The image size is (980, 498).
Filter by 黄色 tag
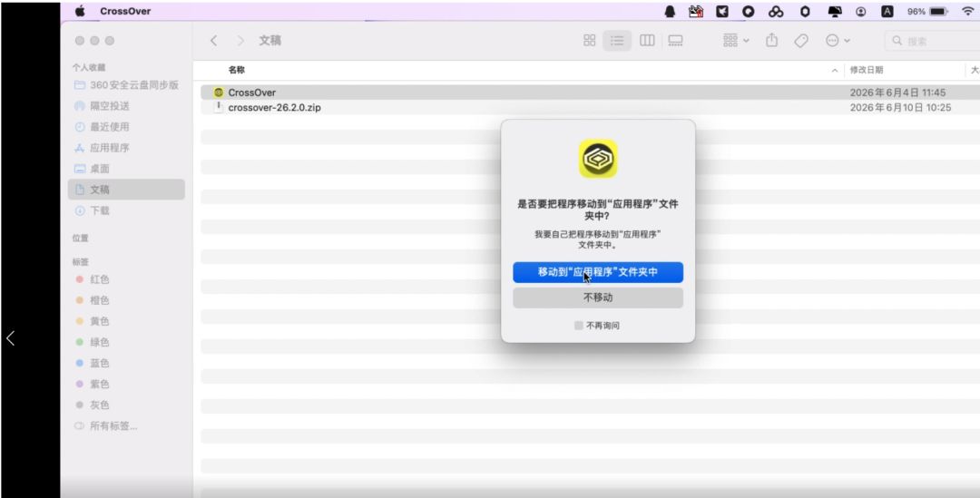pyautogui.click(x=93, y=321)
